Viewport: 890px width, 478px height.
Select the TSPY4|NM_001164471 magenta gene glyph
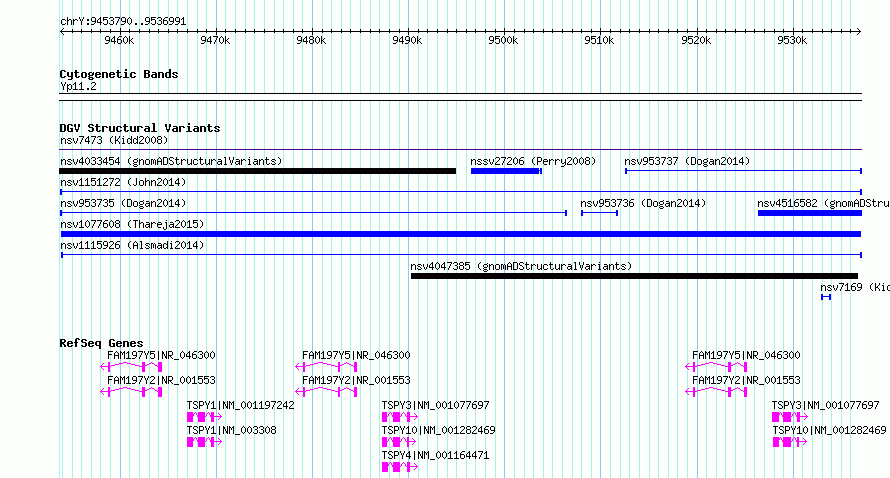click(400, 467)
